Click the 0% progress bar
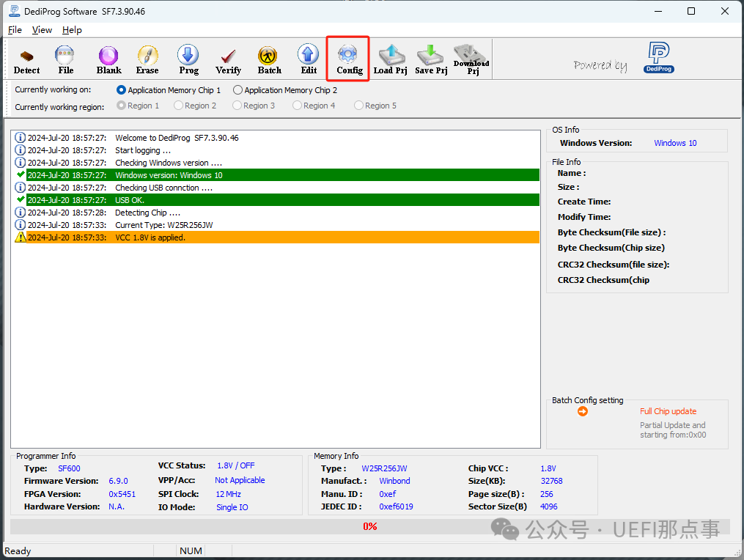Viewport: 744px width, 560px height. (x=370, y=526)
